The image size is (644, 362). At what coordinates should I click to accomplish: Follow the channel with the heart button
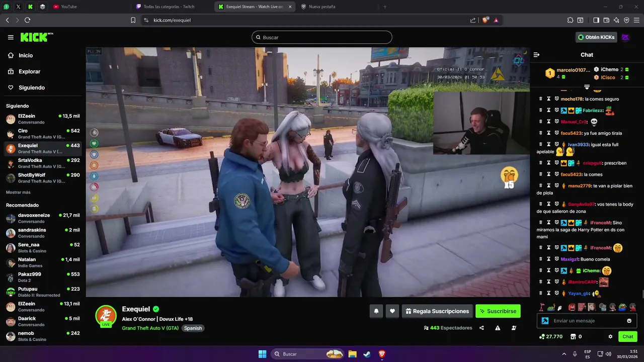(x=392, y=311)
